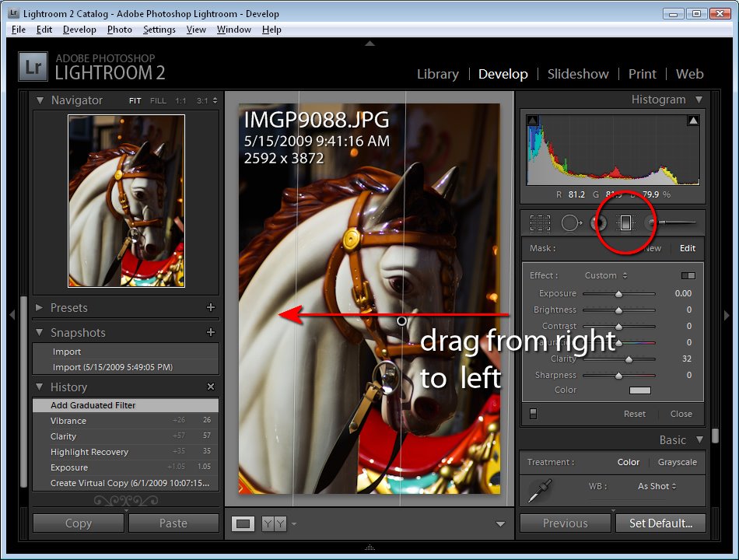Reset the graduated filter settings
Screen dimensions: 739x560
tap(634, 414)
